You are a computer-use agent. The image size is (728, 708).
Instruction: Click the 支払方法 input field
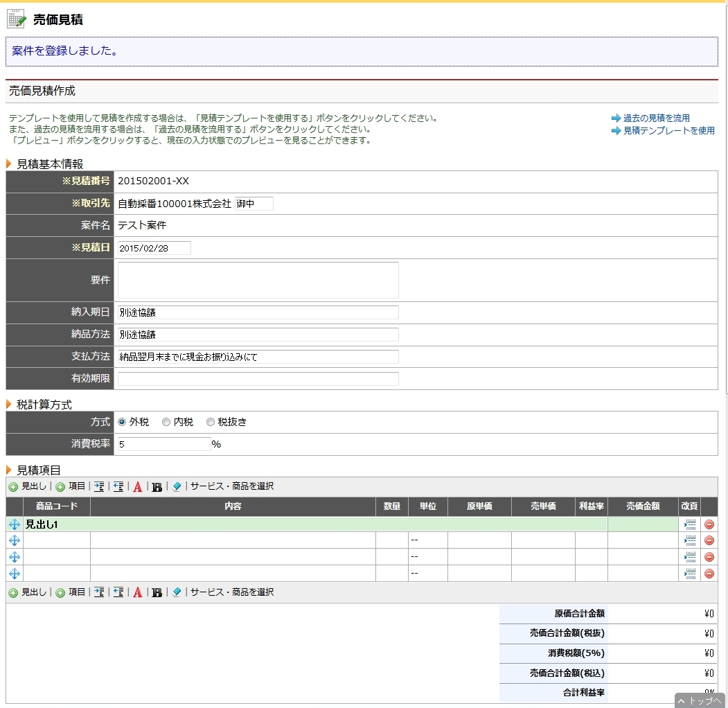coord(258,357)
